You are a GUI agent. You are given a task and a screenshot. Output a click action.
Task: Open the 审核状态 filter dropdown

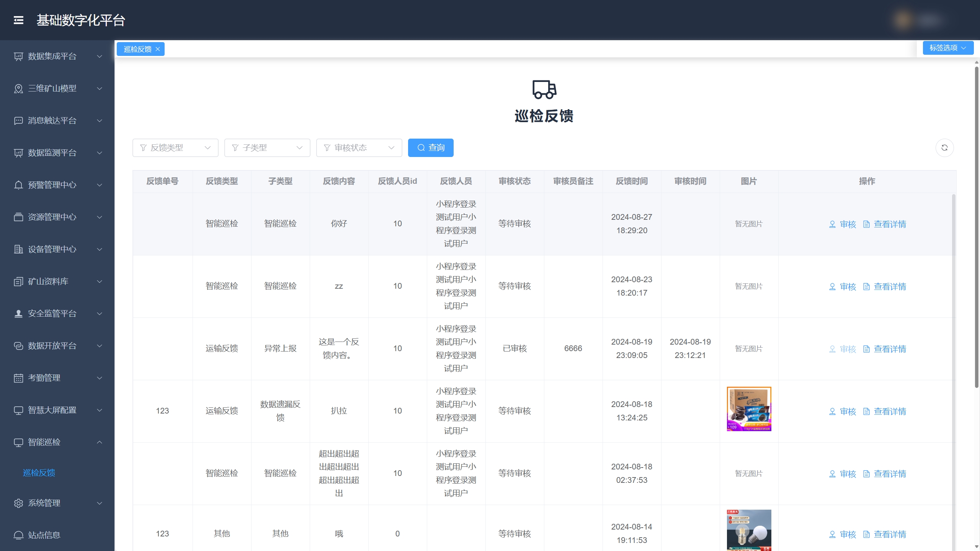point(359,148)
